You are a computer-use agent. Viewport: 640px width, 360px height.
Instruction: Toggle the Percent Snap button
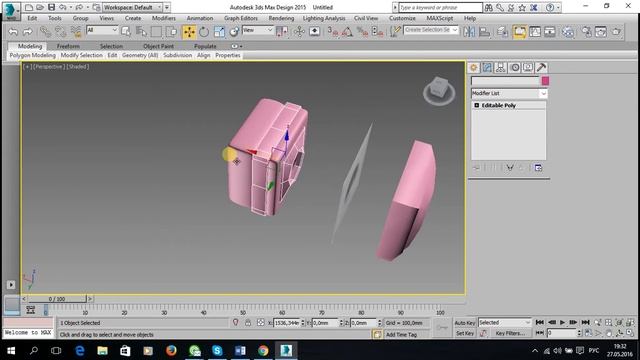(x=362, y=32)
